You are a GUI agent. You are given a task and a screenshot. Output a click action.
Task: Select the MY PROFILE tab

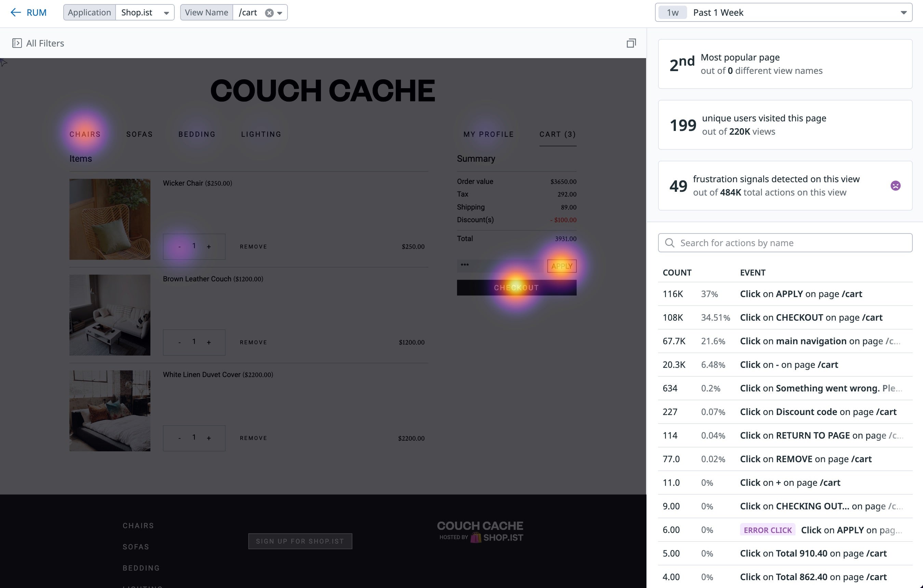[488, 134]
